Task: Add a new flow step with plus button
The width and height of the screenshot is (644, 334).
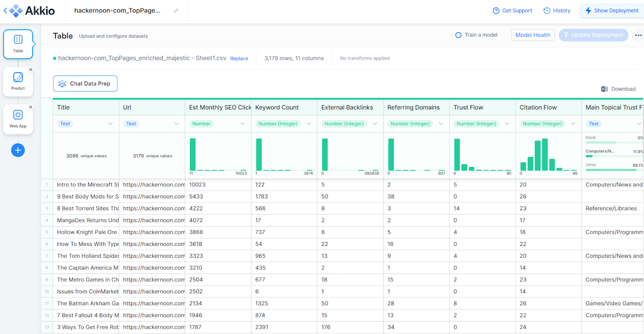Action: click(18, 150)
